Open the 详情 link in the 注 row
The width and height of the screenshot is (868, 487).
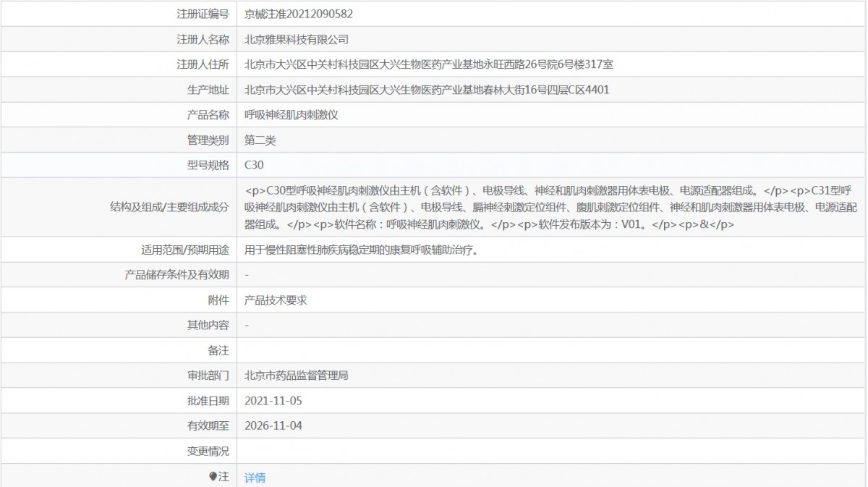(x=255, y=478)
